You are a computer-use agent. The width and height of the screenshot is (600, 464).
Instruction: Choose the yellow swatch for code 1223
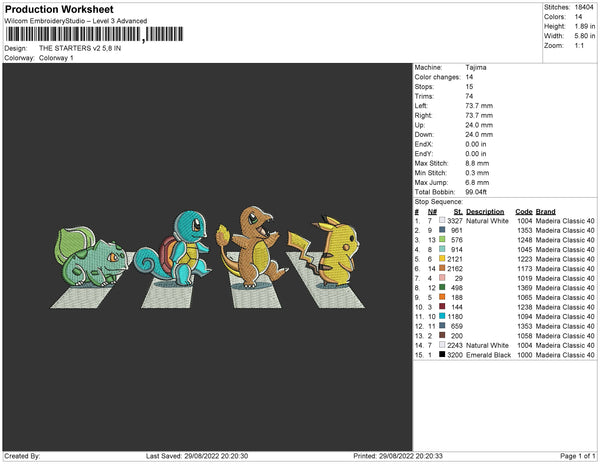coord(442,259)
